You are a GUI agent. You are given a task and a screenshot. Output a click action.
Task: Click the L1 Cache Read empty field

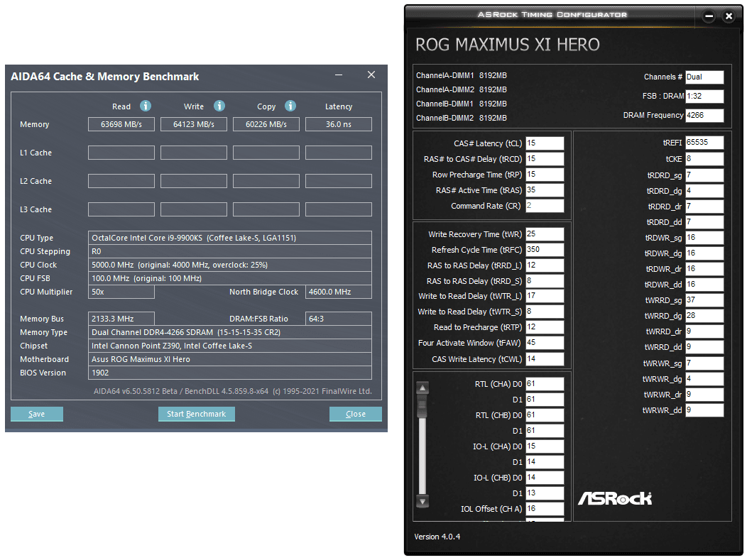[x=121, y=153]
